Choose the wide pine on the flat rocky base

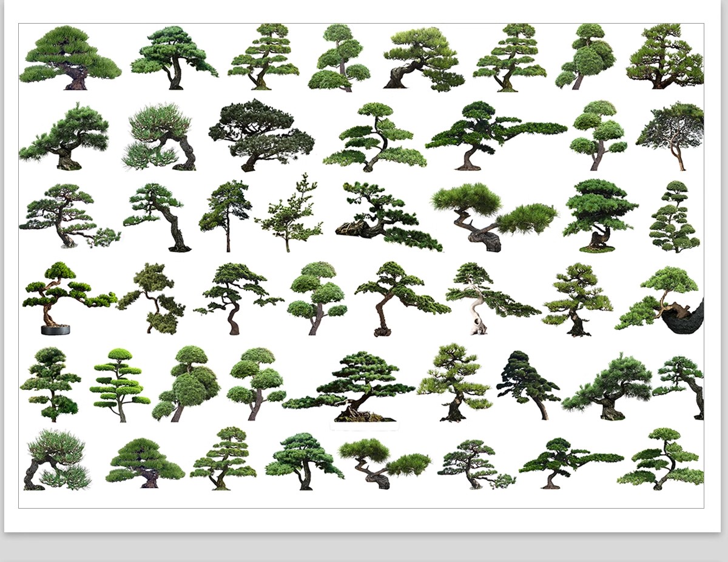click(x=349, y=386)
